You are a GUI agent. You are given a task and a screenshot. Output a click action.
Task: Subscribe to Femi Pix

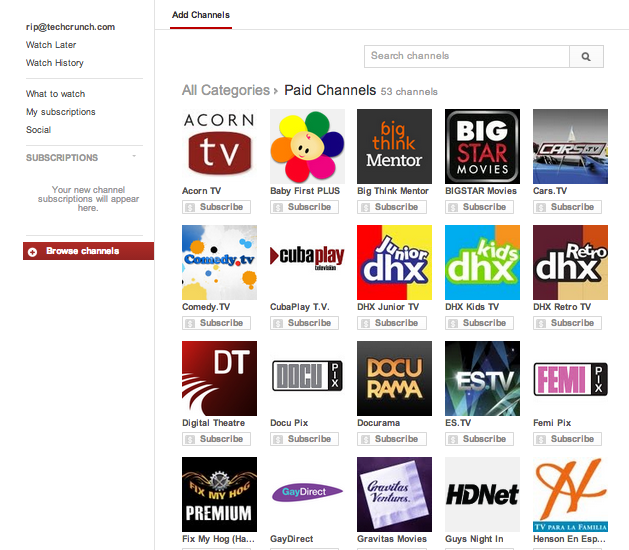(x=567, y=439)
